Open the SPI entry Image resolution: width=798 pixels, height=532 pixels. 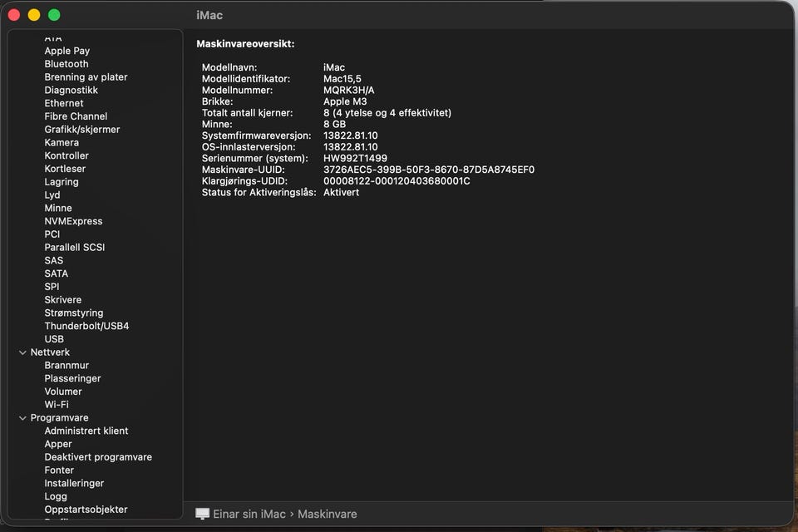click(52, 287)
